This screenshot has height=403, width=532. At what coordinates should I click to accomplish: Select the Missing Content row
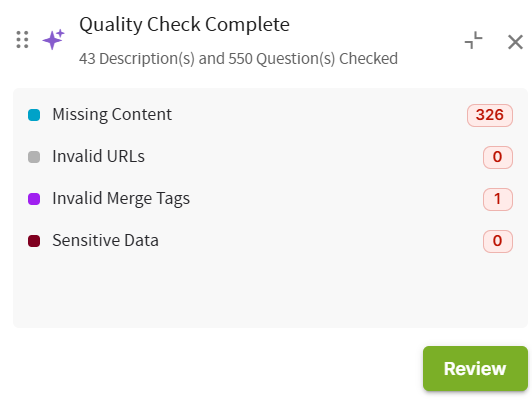(270, 115)
